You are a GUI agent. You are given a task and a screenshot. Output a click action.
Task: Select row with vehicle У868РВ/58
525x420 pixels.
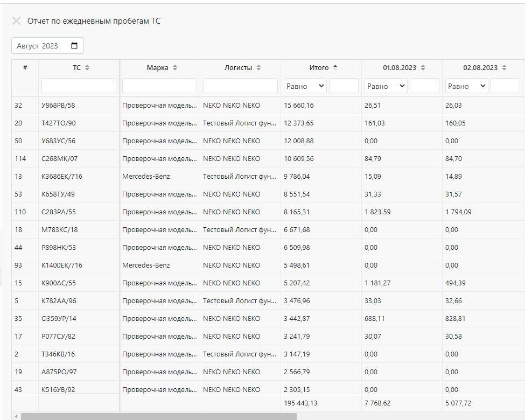(268, 105)
